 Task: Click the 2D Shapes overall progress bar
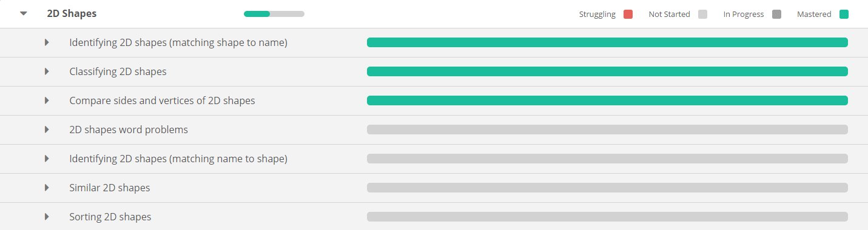click(274, 14)
